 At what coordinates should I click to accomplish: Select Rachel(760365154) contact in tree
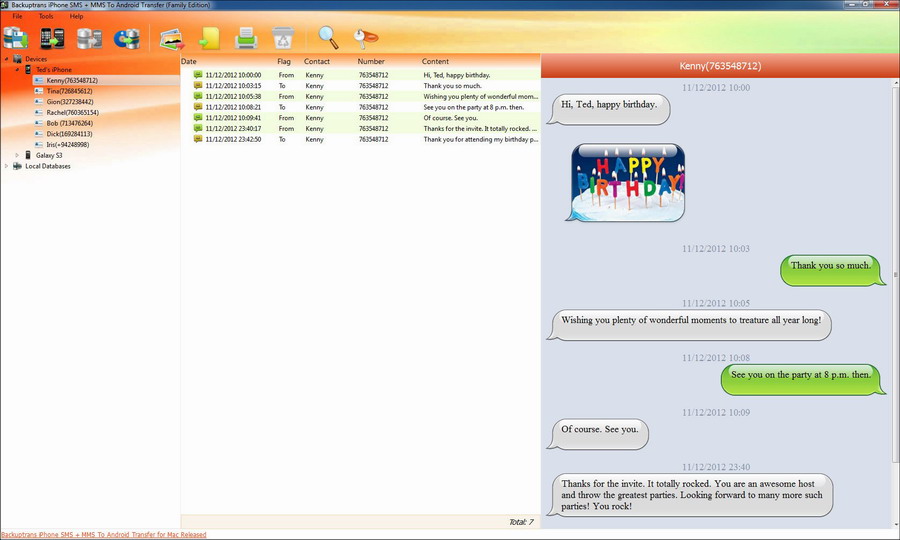[x=72, y=112]
